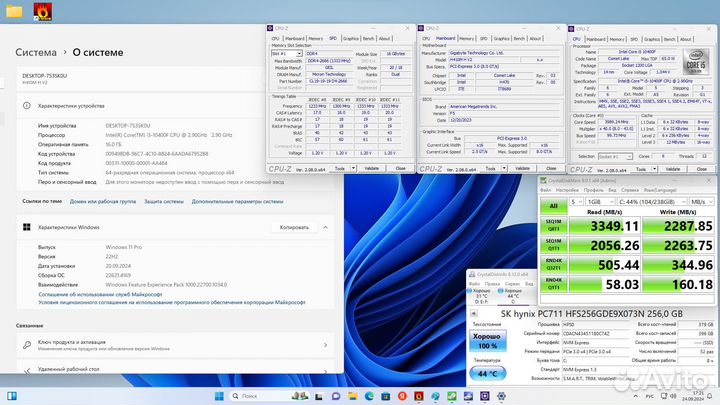720x405 pixels.
Task: Switch to the Bench tab in the processor CPU-Z window
Action: tap(669, 39)
